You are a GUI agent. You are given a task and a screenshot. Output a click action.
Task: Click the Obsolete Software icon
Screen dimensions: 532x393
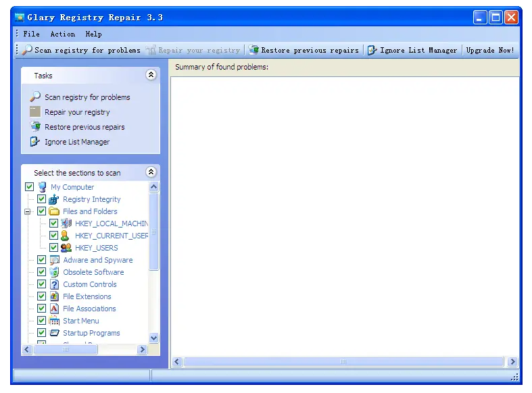pos(54,272)
